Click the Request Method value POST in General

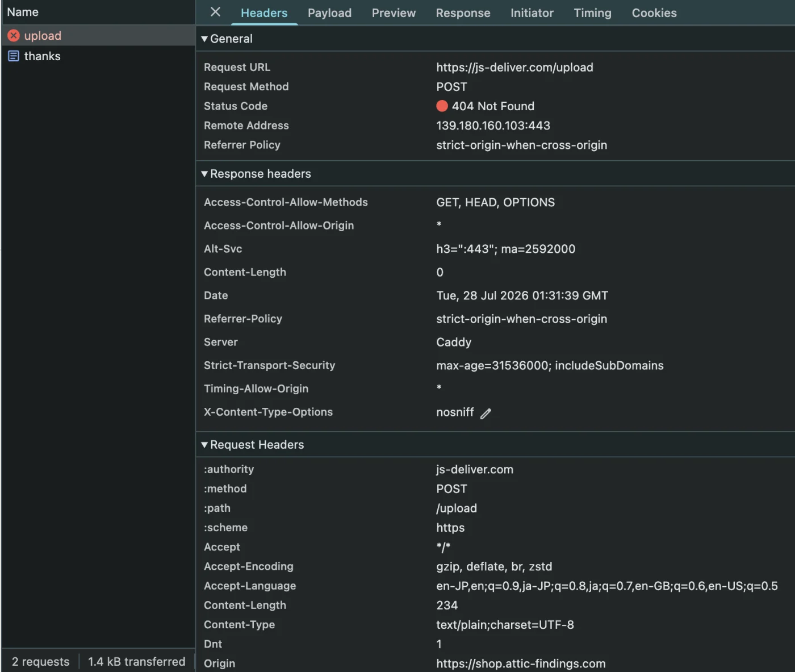[x=451, y=87]
